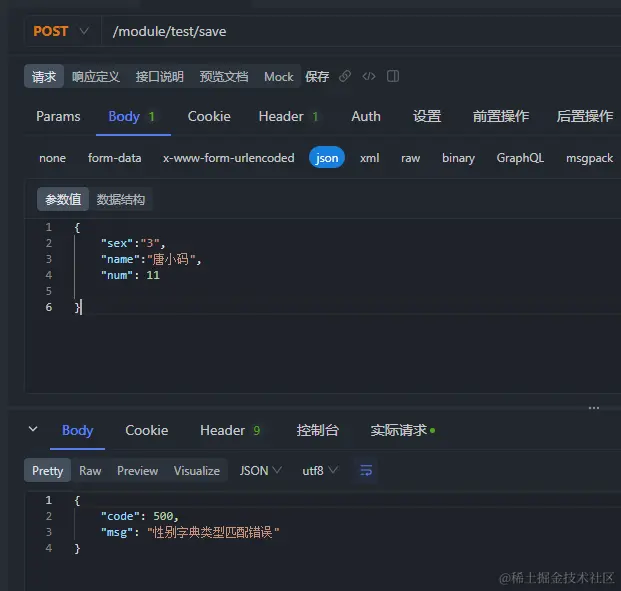Switch to the 响应定义 tab
Screen dimensions: 621x591
click(x=96, y=76)
